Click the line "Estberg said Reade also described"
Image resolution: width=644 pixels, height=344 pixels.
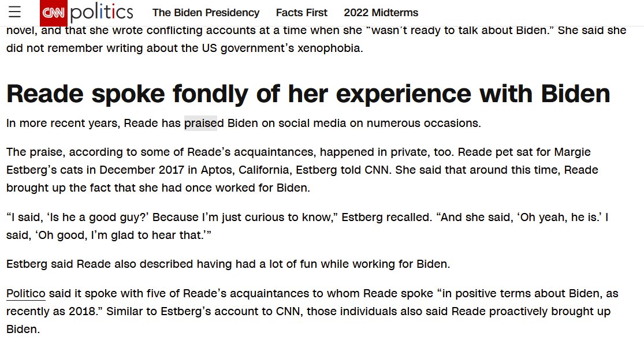click(x=228, y=264)
